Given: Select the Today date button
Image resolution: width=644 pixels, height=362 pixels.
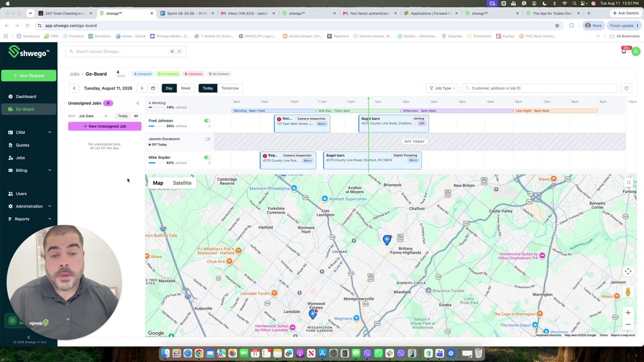Looking at the screenshot, I should click(x=208, y=88).
